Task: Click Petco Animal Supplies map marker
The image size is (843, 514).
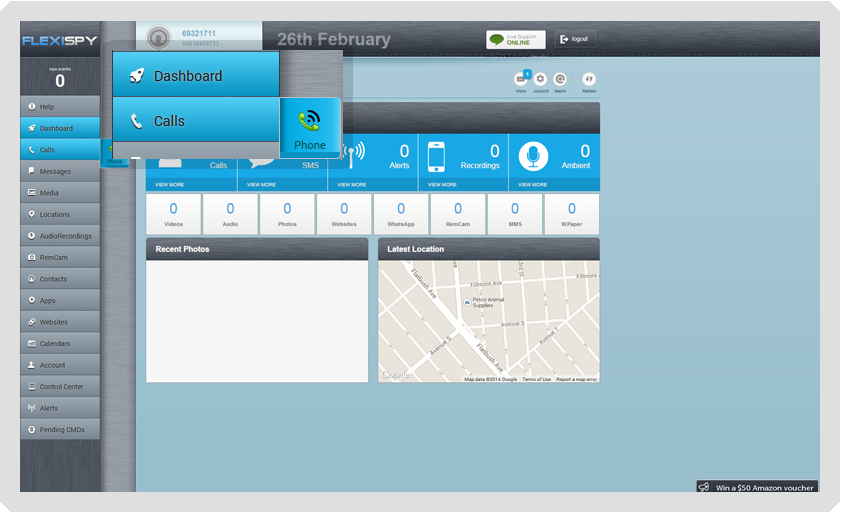Action: click(x=467, y=303)
